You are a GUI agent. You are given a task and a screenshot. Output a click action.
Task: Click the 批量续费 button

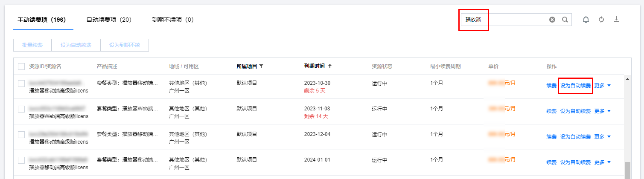pyautogui.click(x=32, y=45)
